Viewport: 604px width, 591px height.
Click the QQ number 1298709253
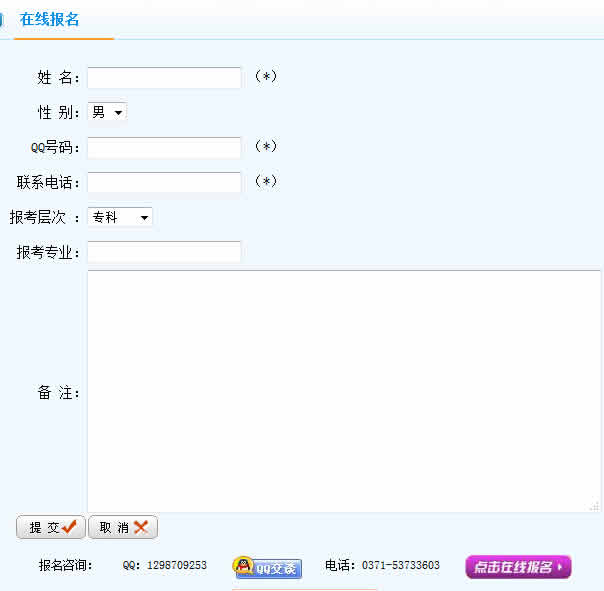click(176, 566)
